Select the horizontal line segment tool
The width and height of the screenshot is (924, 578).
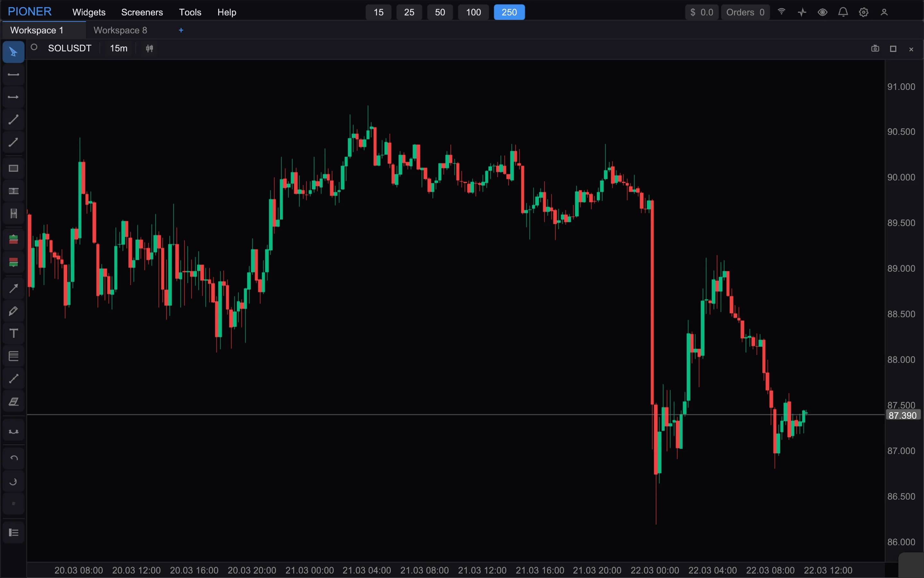coord(13,74)
